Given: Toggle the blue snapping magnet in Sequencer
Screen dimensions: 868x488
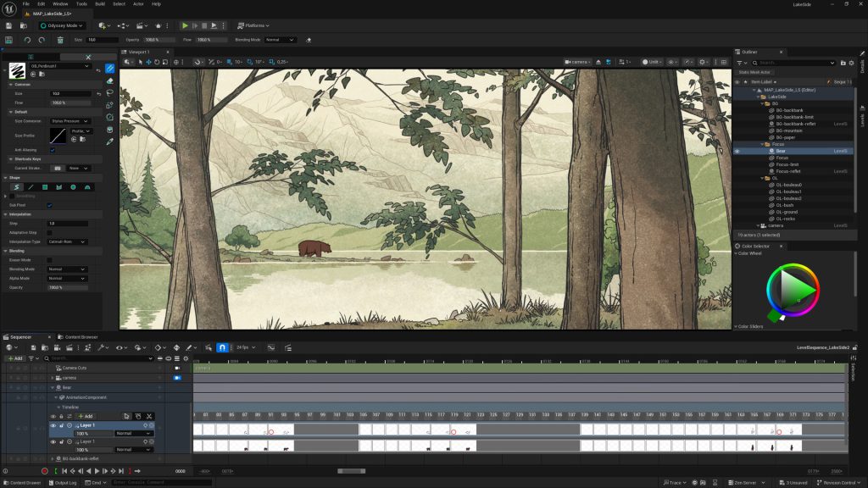Looking at the screenshot, I should tap(222, 347).
